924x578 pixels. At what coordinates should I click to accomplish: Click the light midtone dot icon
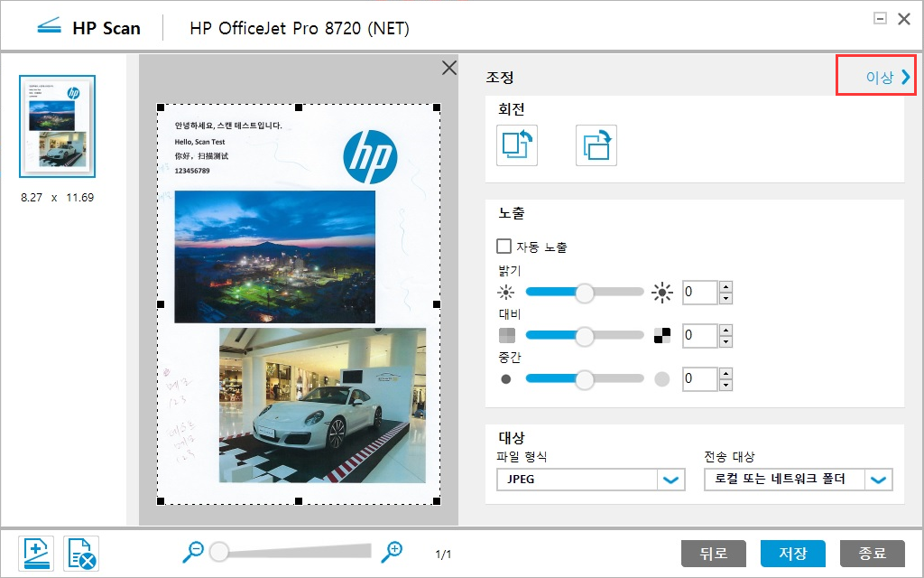pos(662,379)
